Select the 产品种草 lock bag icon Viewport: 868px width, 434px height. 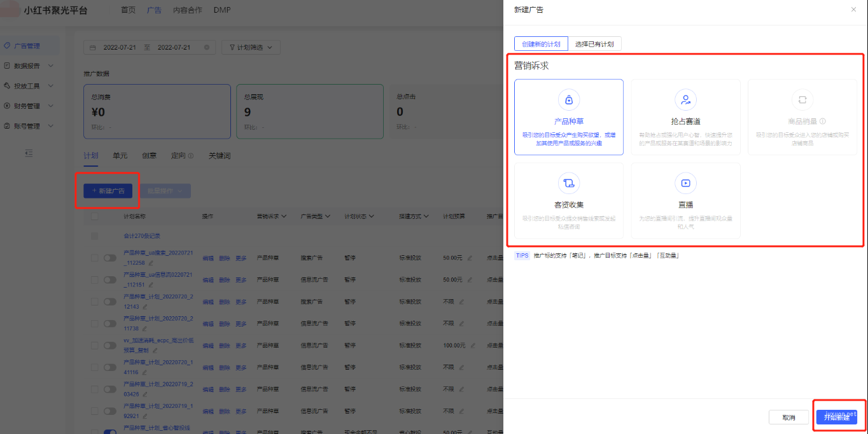(568, 100)
